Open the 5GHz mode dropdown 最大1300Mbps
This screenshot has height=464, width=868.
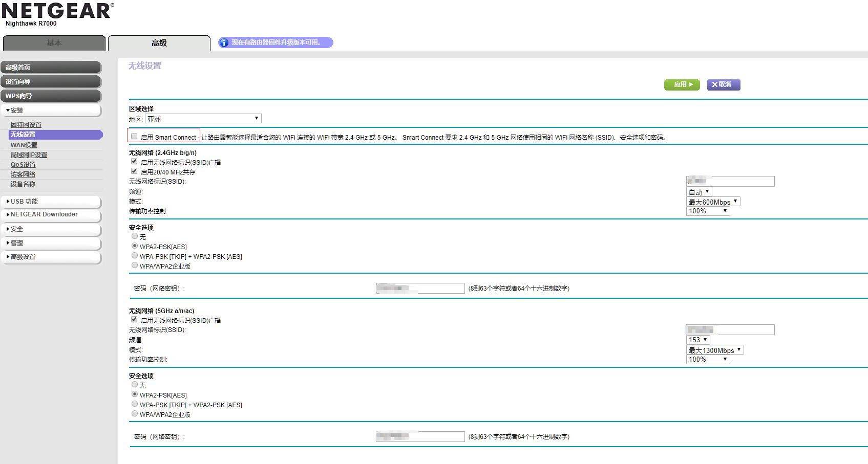(x=714, y=350)
